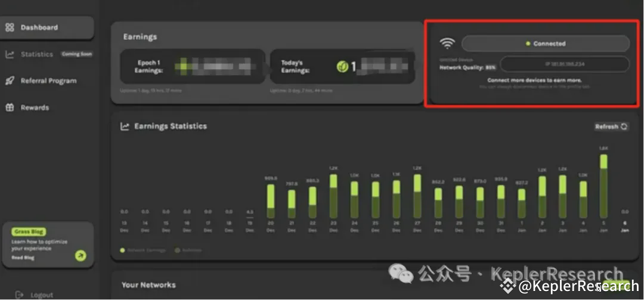Select the 22 Dec earnings bar

(x=312, y=202)
